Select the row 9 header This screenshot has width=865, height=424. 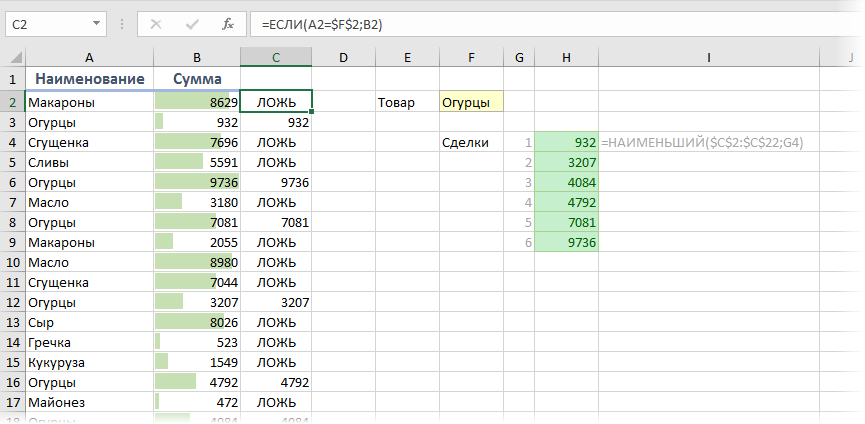tap(12, 242)
